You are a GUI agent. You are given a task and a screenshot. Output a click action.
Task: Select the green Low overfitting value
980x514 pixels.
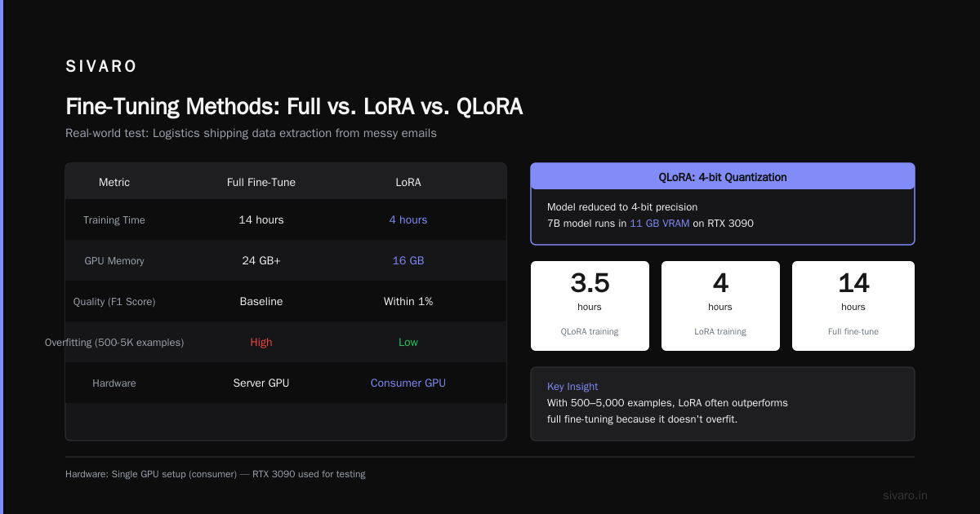[x=408, y=343]
